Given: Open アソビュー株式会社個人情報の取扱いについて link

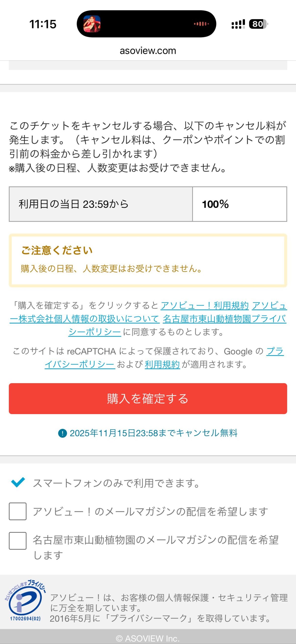Looking at the screenshot, I should 84,319.
